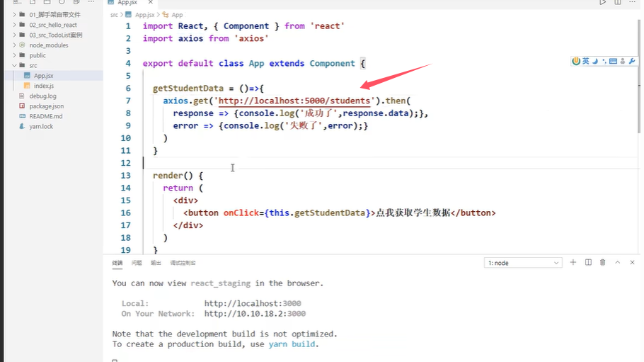The image size is (644, 362).
Task: Click the refresh explorer icon
Action: pos(62,2)
